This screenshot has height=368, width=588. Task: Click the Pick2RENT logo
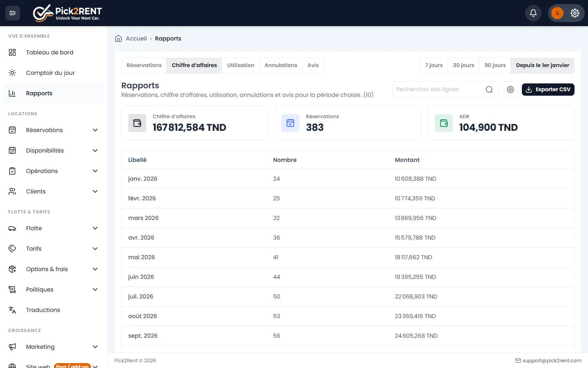pos(67,13)
